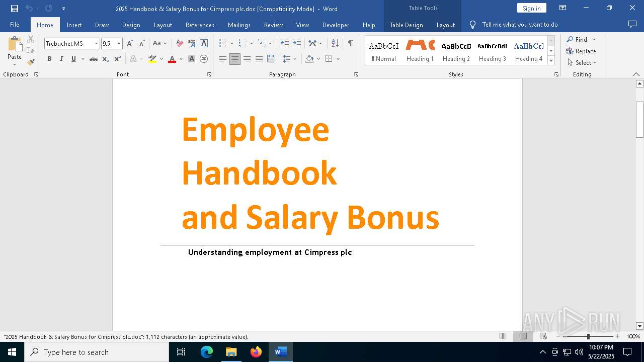Apply subscript formatting

(x=106, y=59)
